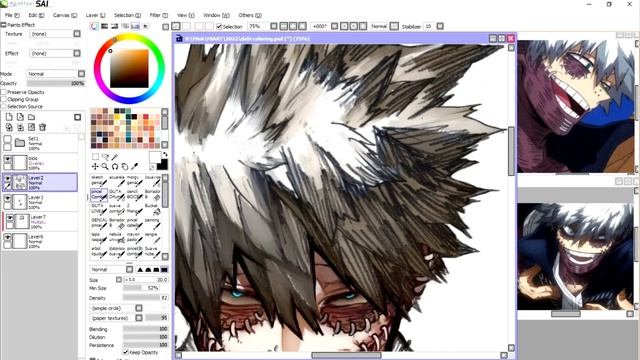Toggle Keep Opacity checkbox
This screenshot has width=640, height=360.
coord(126,352)
